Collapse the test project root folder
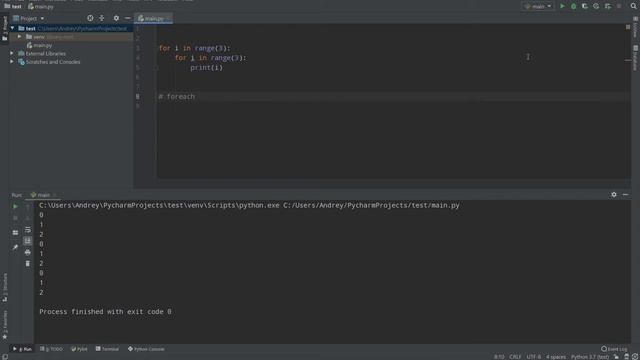 click(13, 28)
